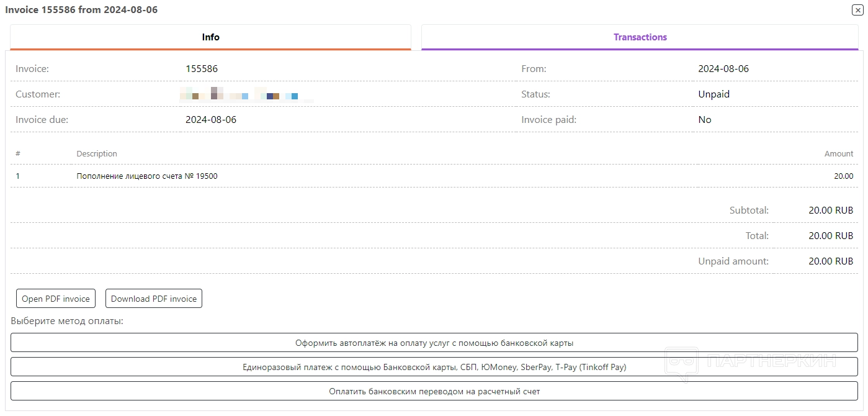
Task: Click the Unpaid amount 20.00 RUB value
Action: 830,261
